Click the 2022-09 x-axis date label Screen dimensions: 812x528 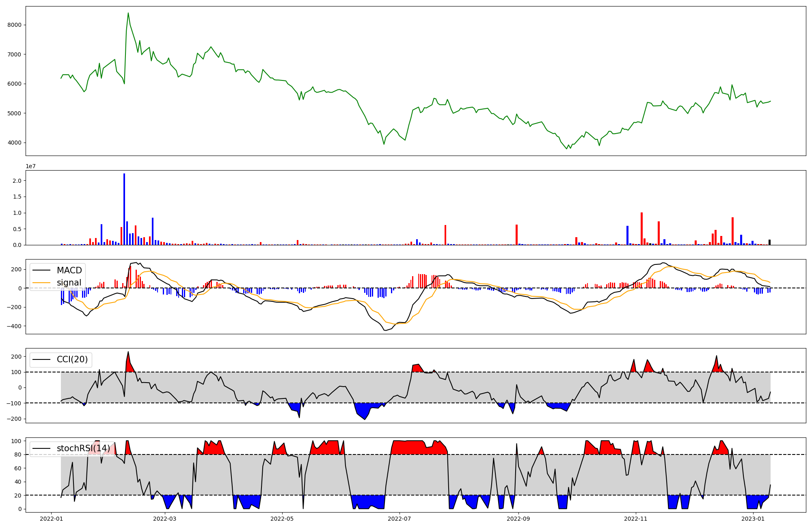518,519
